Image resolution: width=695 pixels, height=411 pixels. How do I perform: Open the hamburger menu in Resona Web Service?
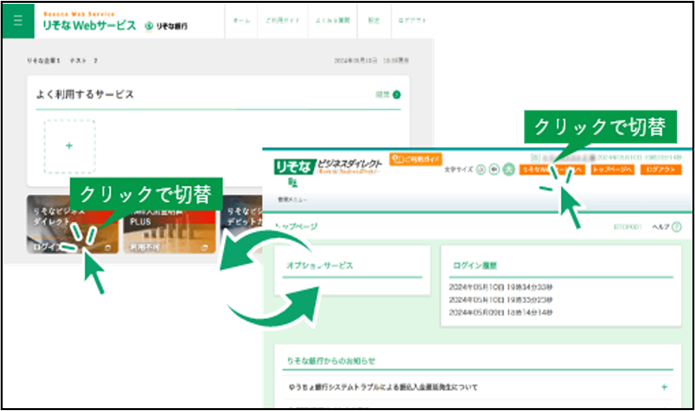18,21
